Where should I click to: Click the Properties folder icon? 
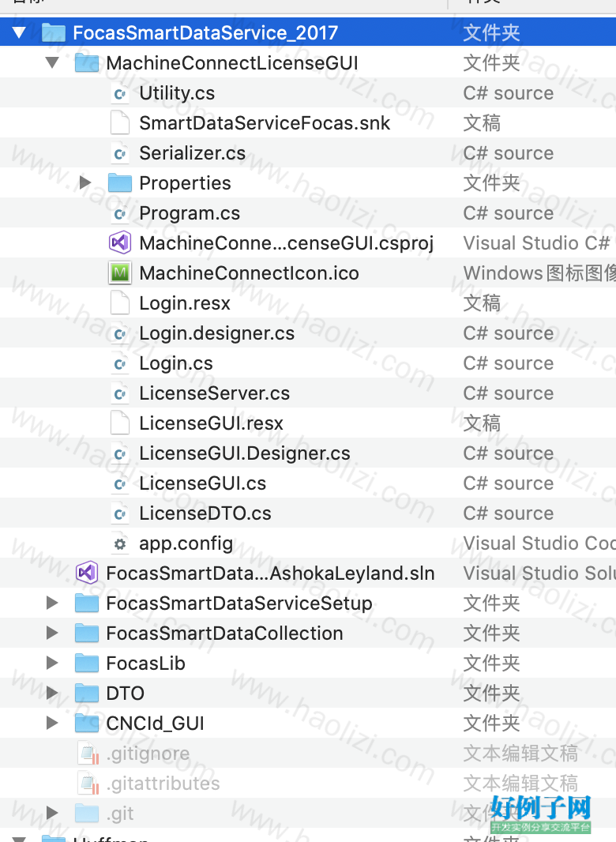[120, 183]
